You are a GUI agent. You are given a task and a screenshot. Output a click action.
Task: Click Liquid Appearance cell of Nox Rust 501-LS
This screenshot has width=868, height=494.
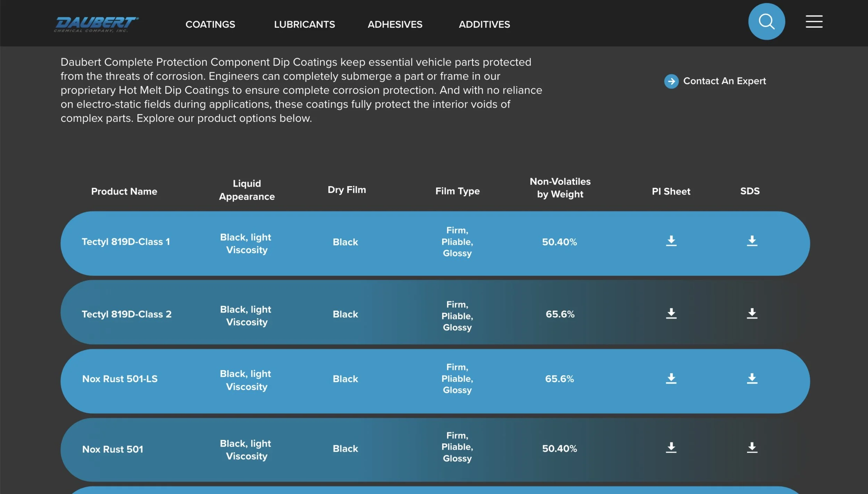click(x=246, y=380)
